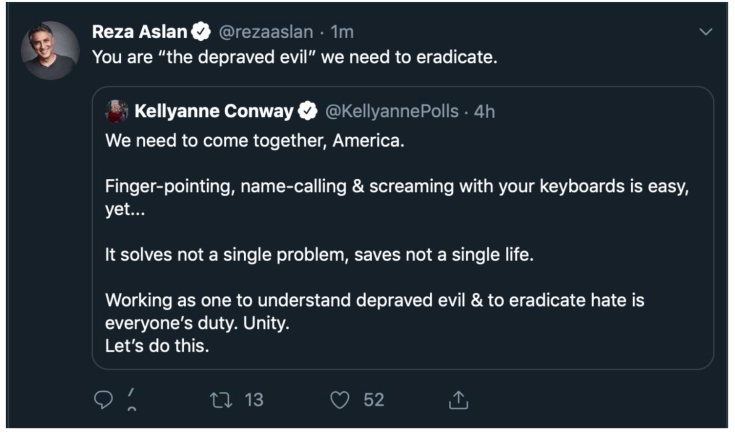
Task: Click the like count 52
Action: [373, 400]
